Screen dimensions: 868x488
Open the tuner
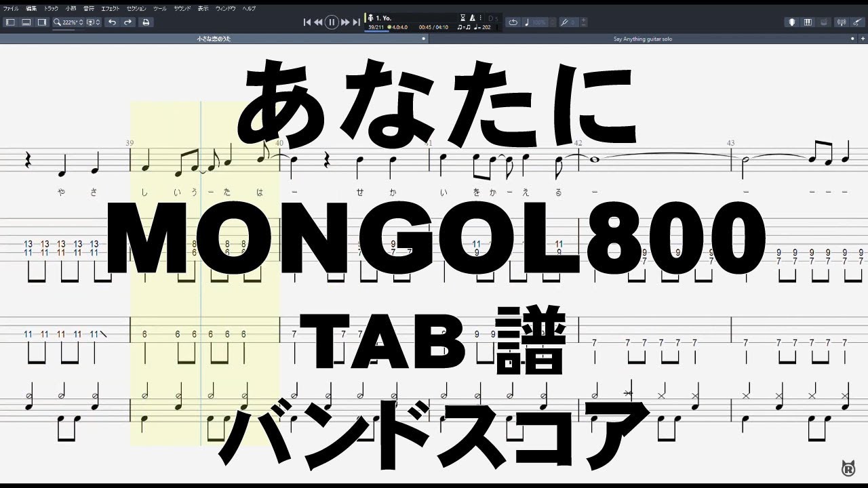(842, 22)
